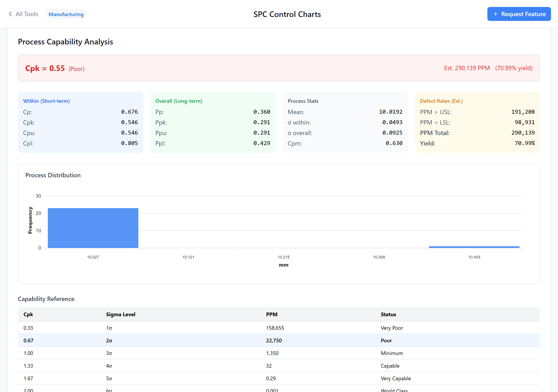Click the Within (Short-term) card title
The width and height of the screenshot is (558, 392).
coord(46,101)
